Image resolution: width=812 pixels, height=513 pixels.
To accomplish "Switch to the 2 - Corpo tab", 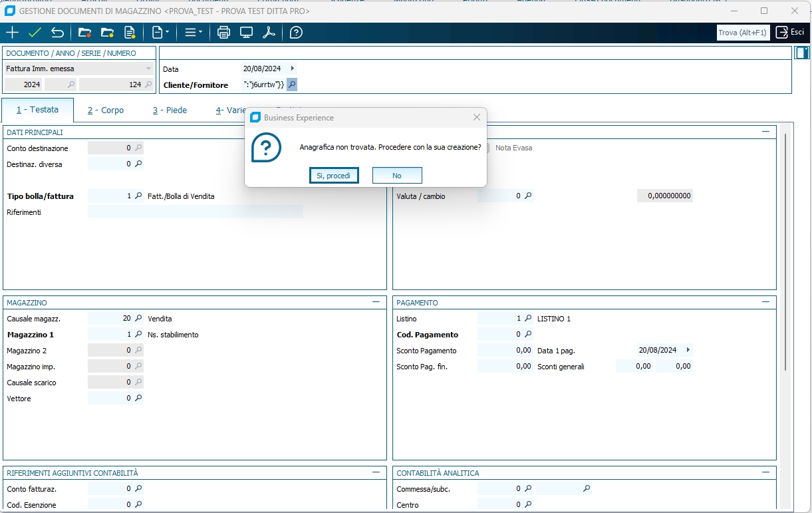I will click(x=106, y=110).
